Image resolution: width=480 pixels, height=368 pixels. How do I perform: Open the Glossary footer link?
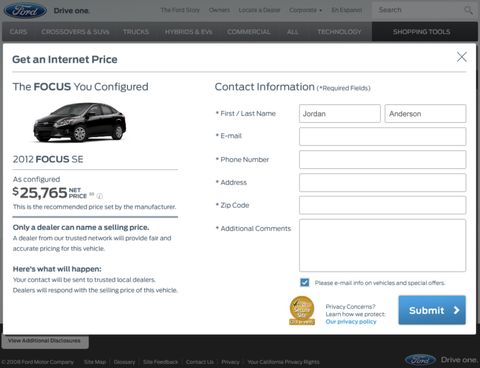124,362
